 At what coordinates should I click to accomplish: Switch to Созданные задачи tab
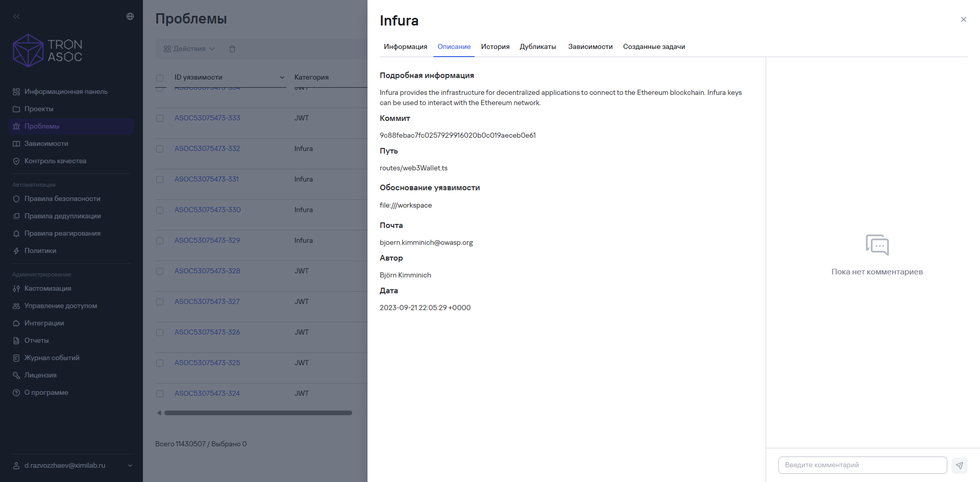click(654, 46)
